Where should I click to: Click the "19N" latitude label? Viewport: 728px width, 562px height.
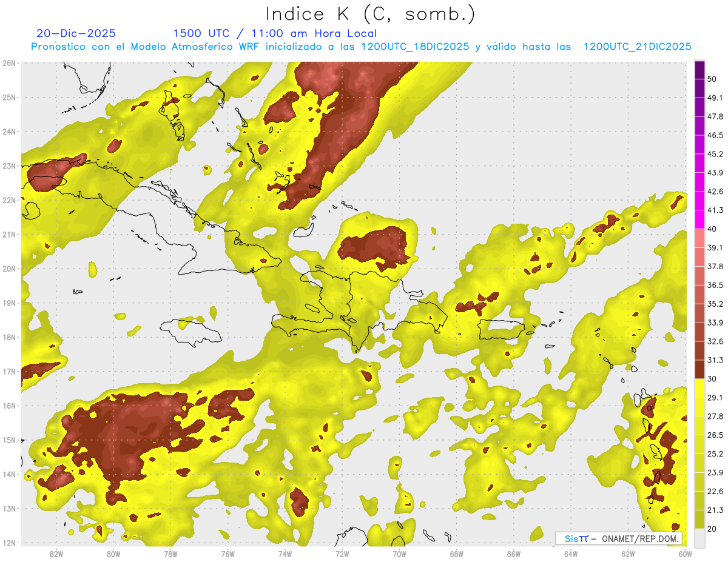click(x=10, y=303)
